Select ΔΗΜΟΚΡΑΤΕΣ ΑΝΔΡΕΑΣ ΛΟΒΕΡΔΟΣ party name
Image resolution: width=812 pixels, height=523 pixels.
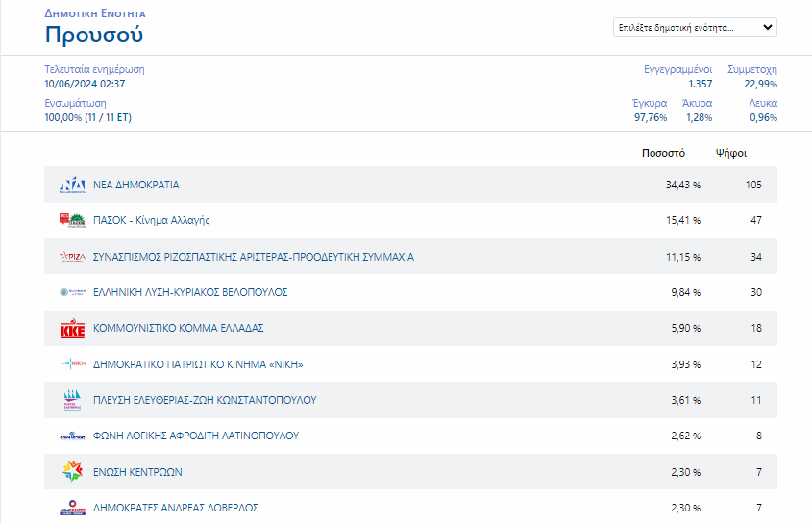coord(176,508)
